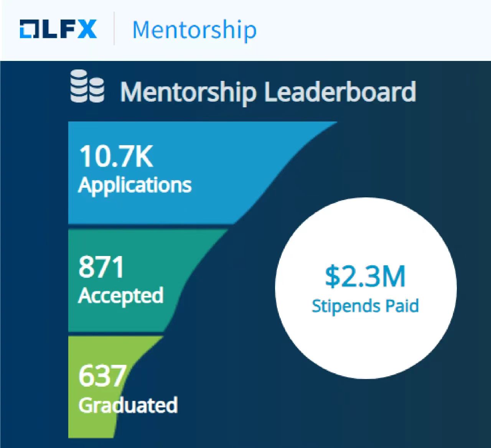Open the Mentorship header link
This screenshot has height=448, width=491.
(194, 30)
